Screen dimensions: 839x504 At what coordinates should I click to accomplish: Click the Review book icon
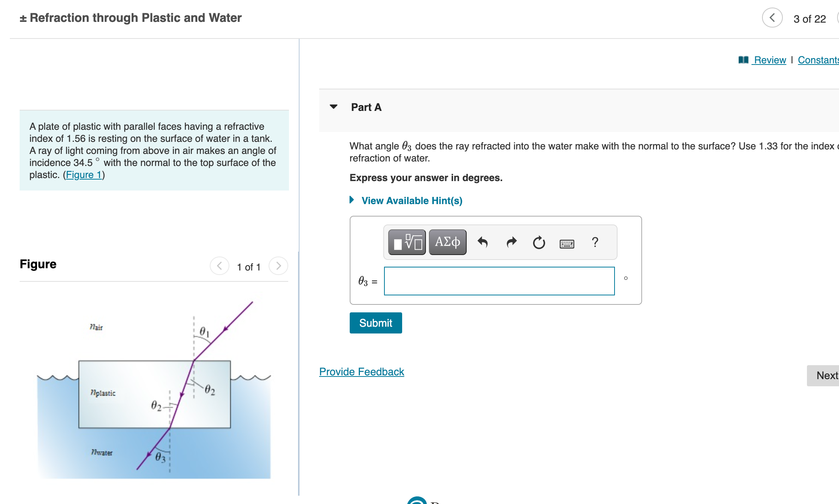pos(743,60)
